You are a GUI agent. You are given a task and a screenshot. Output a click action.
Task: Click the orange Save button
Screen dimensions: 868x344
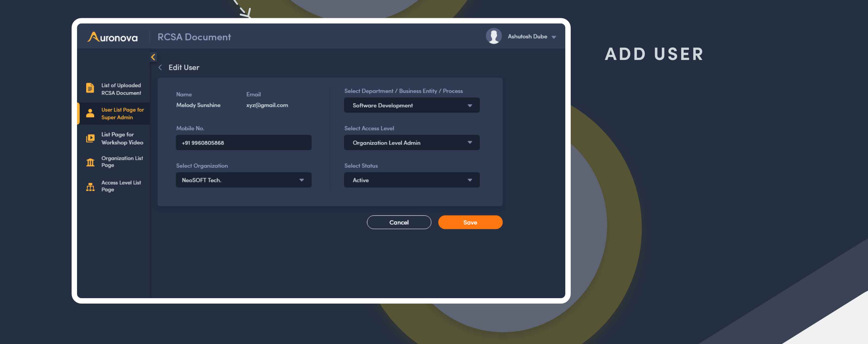470,222
